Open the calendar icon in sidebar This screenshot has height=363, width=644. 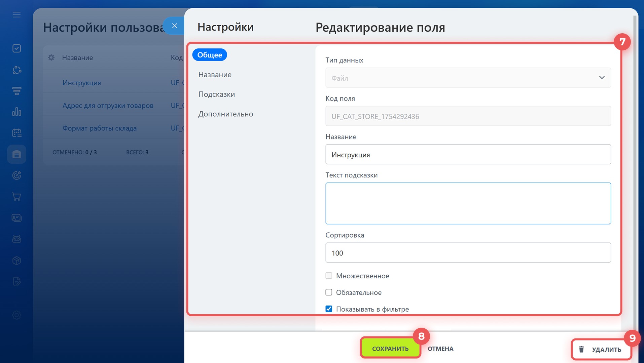[16, 133]
